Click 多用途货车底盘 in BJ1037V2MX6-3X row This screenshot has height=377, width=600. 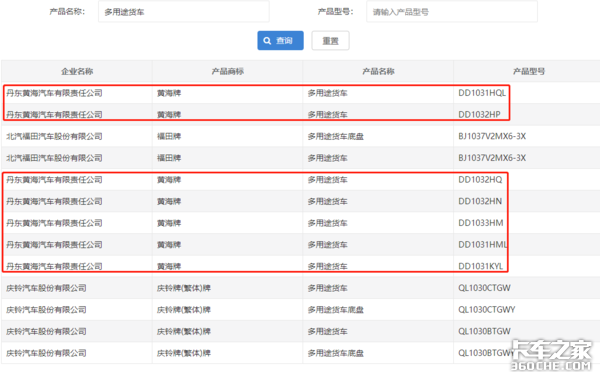[x=336, y=136]
